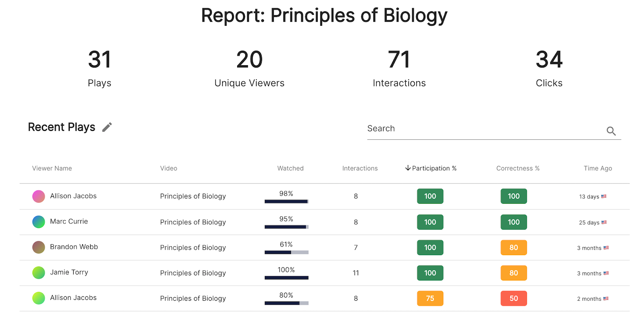The image size is (644, 312).
Task: Click the US flag in the 13 days row
Action: tap(604, 196)
